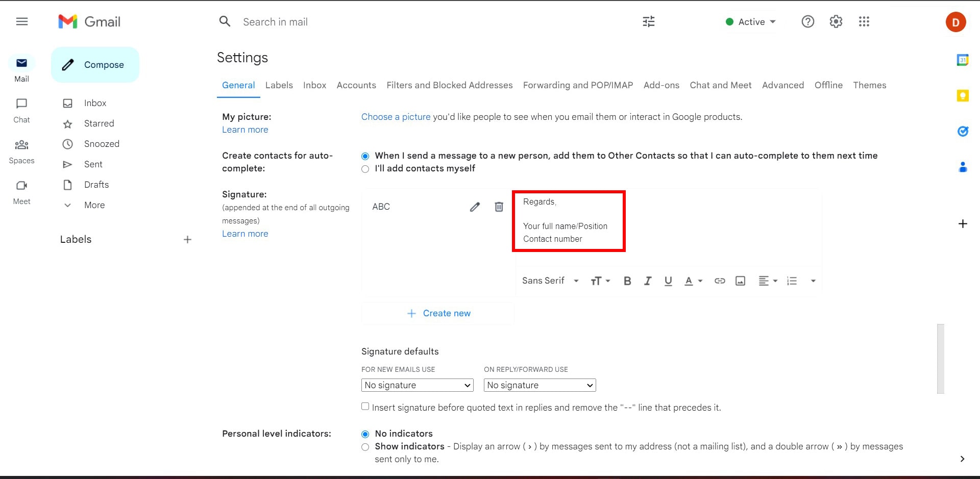Open the main menu hamburger icon
The image size is (980, 479).
click(22, 21)
